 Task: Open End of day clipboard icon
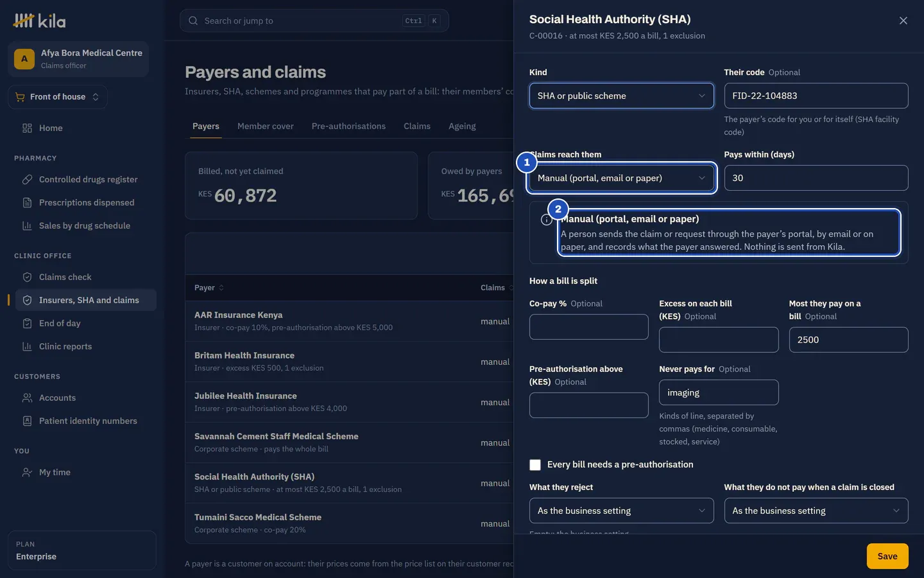pyautogui.click(x=27, y=323)
